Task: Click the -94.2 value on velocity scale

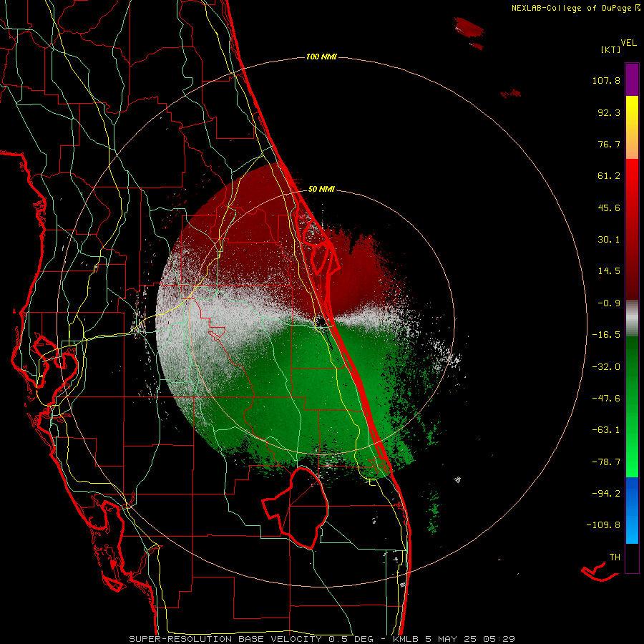Action: (606, 493)
